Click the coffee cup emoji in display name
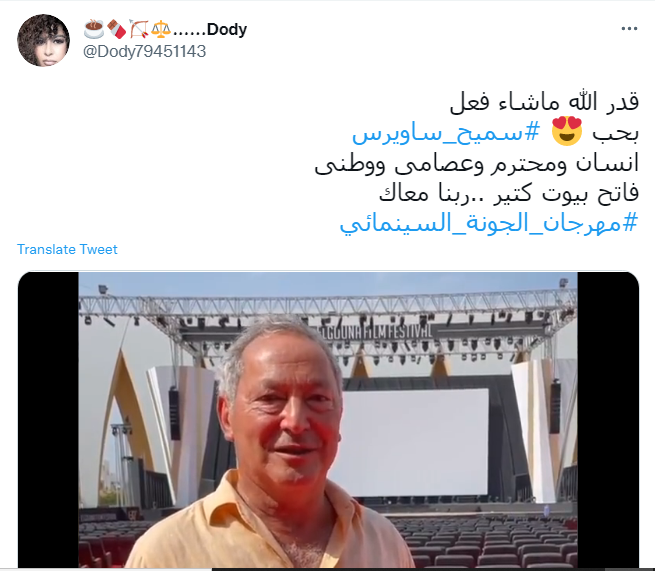Viewport: 655px width, 571px height. pyautogui.click(x=94, y=29)
